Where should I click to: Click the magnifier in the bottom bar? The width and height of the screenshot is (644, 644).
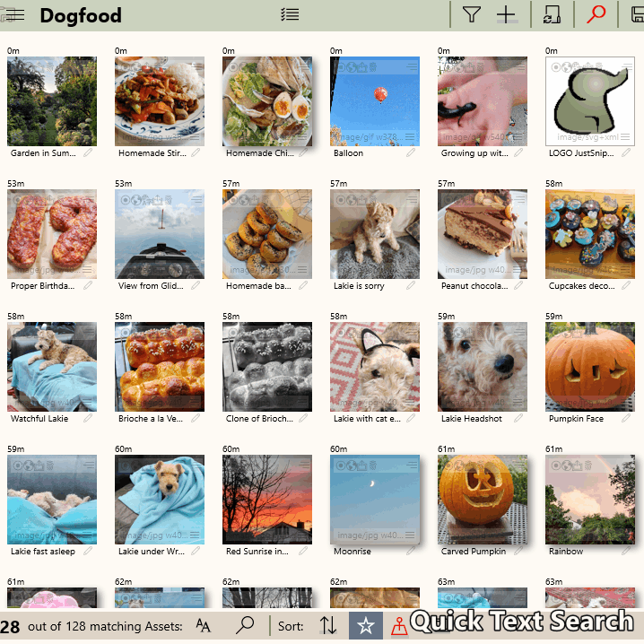click(x=245, y=626)
